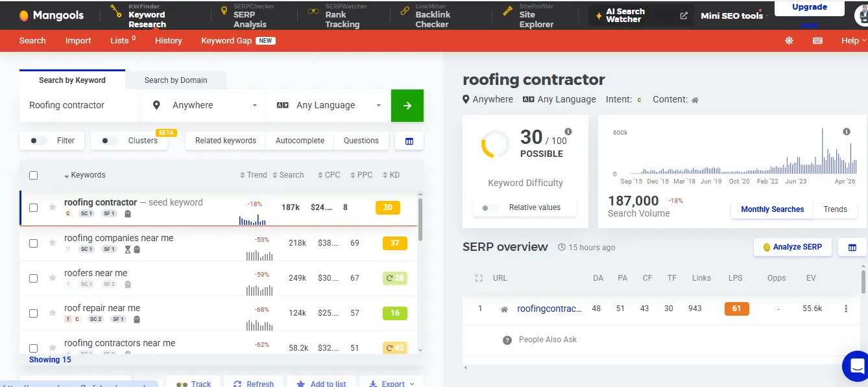Viewport: 868px width, 387px height.
Task: Click the keyword list vertical scrollbar
Action: [420, 220]
